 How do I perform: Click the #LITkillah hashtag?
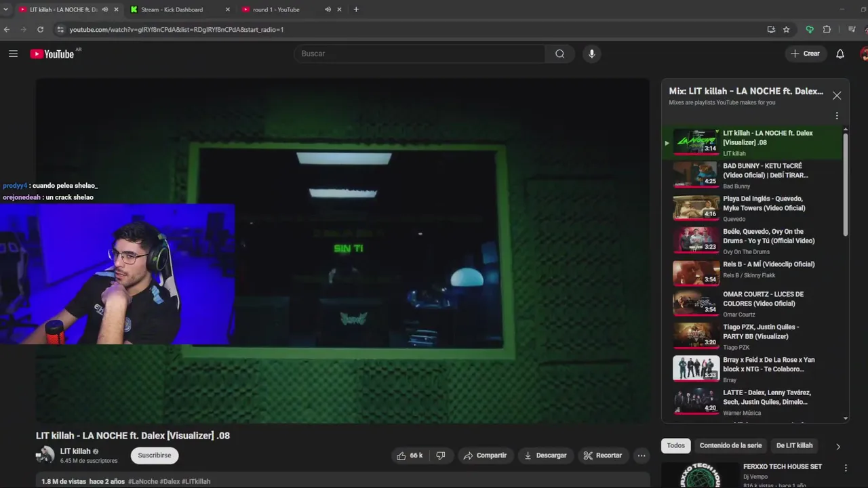(x=196, y=481)
